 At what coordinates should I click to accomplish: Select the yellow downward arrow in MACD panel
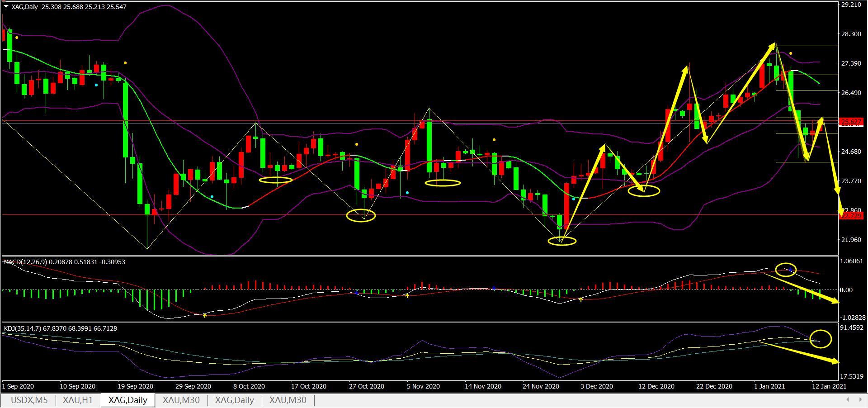pyautogui.click(x=805, y=292)
